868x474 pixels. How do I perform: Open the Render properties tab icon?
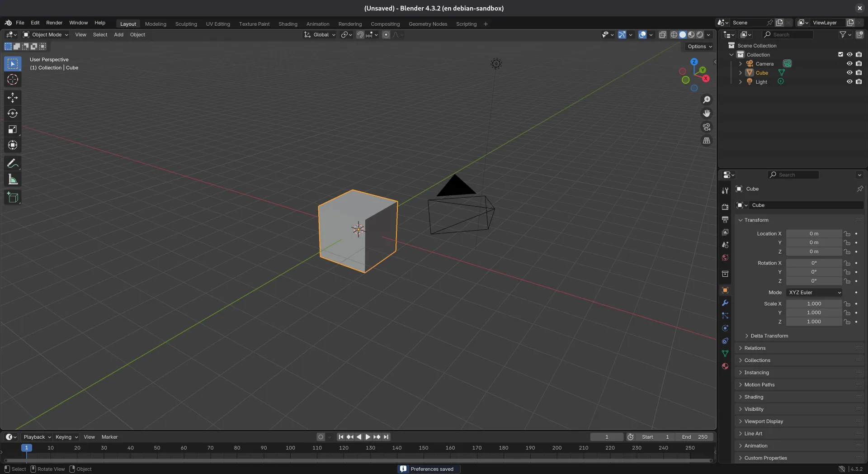(x=725, y=207)
